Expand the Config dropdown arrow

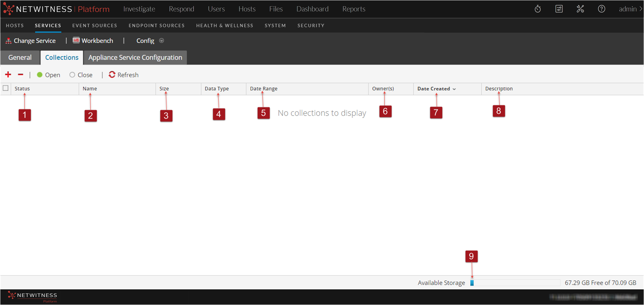[x=162, y=41]
